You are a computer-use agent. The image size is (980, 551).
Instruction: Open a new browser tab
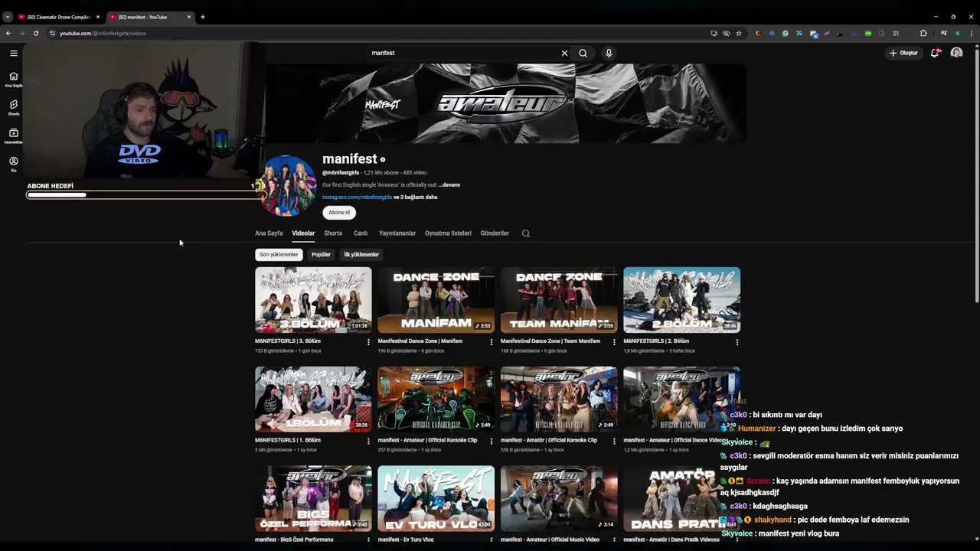[x=202, y=17]
